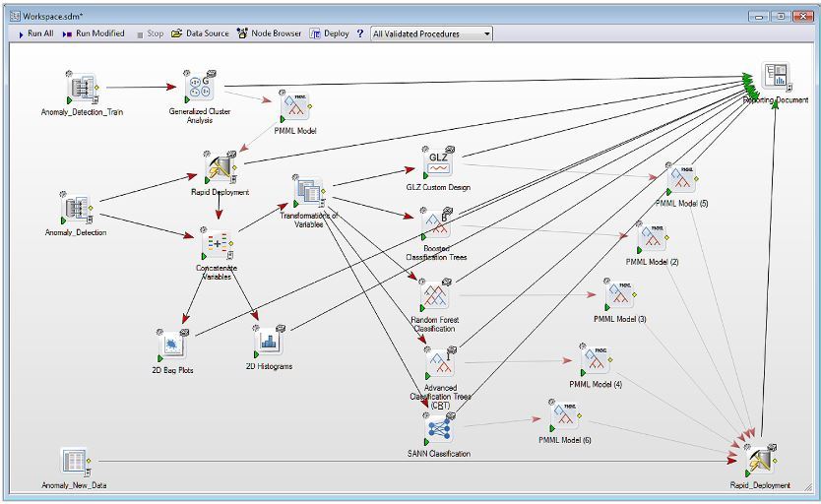This screenshot has width=821, height=504.
Task: Close the Workspace.sdm window
Action: click(802, 16)
